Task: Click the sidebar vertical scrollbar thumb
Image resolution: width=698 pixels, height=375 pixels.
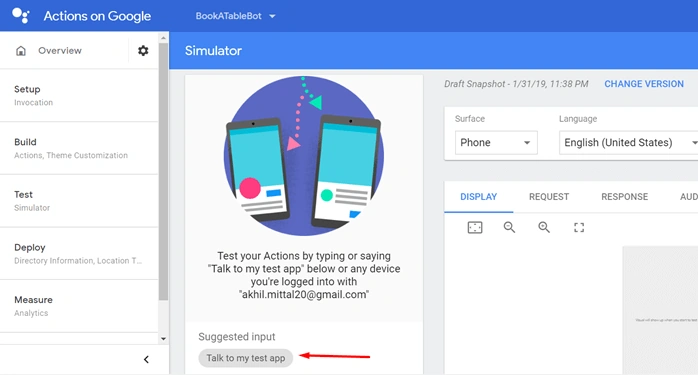Action: (163, 171)
